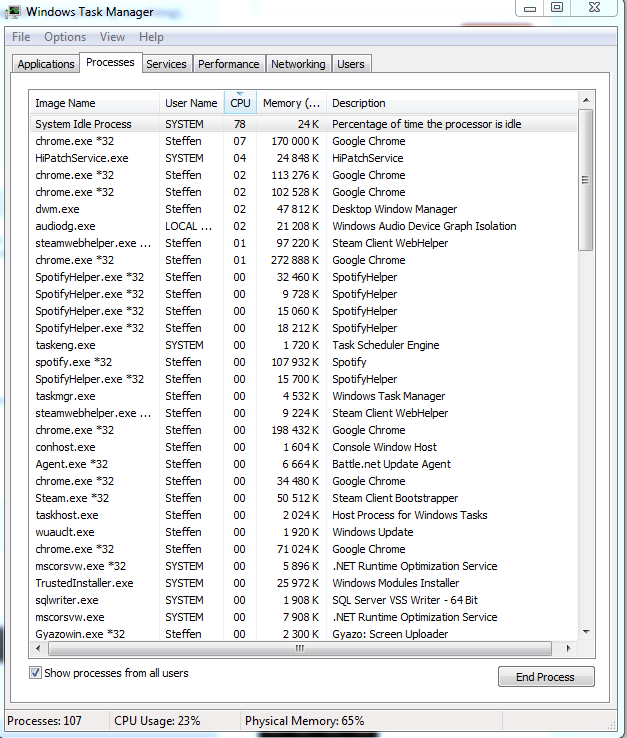Viewport: 627px width, 738px height.
Task: Select the System Idle Process row
Action: point(304,124)
